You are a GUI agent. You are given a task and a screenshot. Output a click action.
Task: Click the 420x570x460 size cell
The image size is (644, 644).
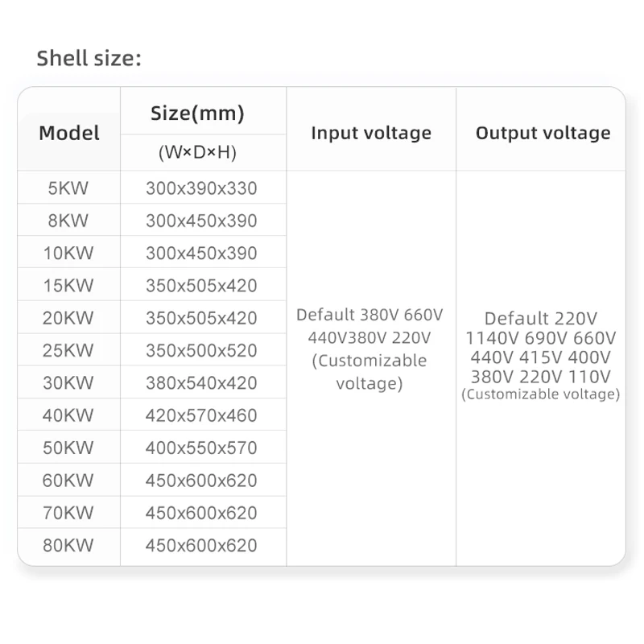(201, 415)
